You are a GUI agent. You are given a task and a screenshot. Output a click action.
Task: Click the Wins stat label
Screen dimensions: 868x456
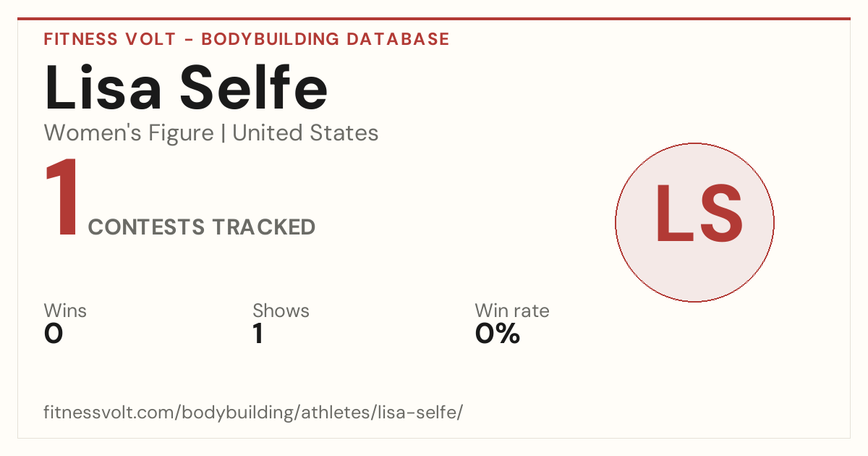coord(65,311)
